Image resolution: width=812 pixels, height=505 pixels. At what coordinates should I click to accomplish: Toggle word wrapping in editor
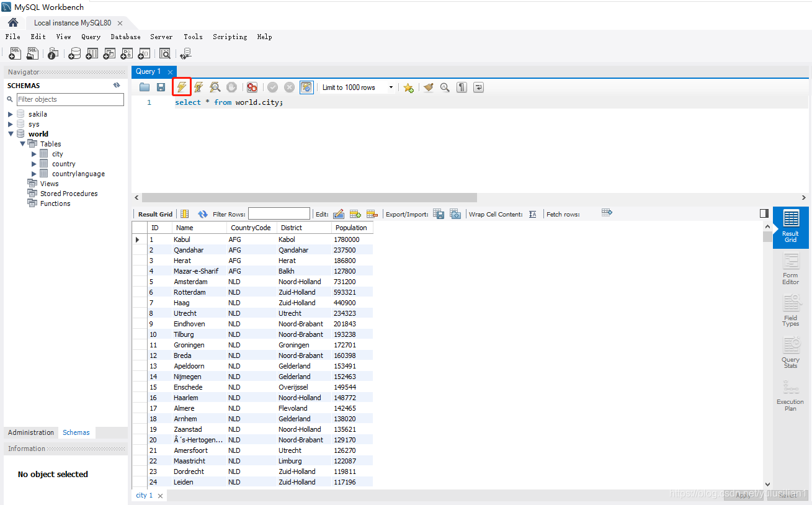pos(478,87)
